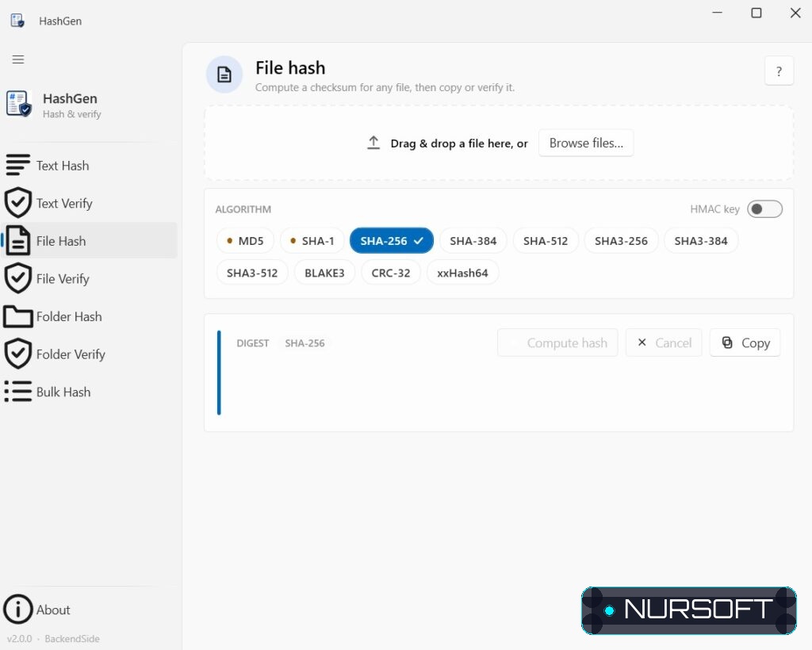Click the HashGen title bar app icon
This screenshot has height=650, width=812.
(17, 21)
